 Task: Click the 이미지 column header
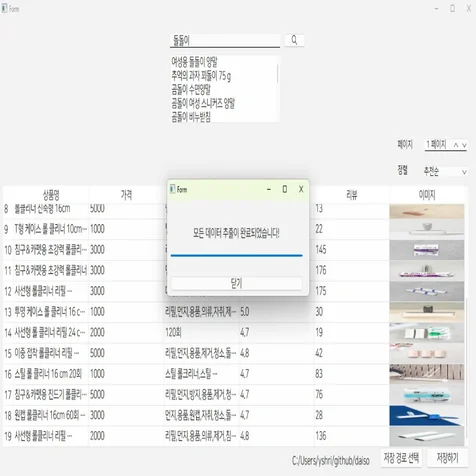pyautogui.click(x=427, y=195)
